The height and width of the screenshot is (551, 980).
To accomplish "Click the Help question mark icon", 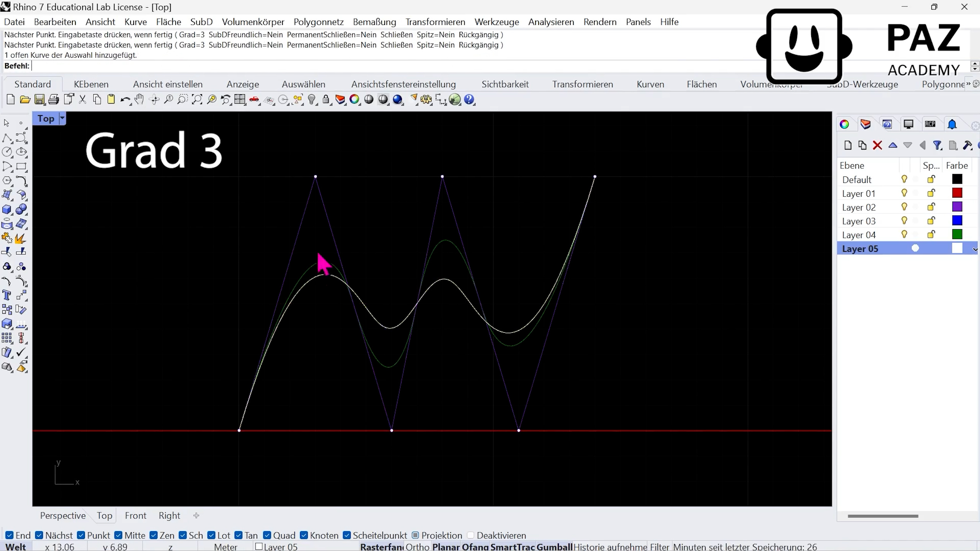I will click(469, 100).
